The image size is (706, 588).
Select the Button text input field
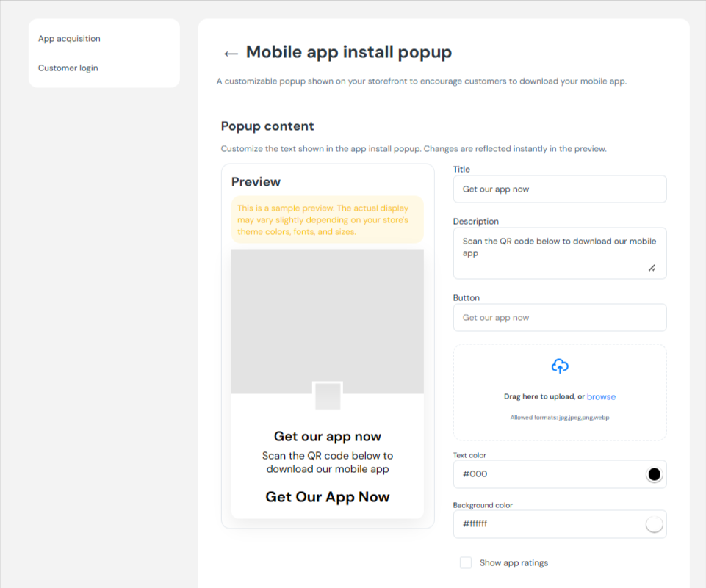[559, 318]
